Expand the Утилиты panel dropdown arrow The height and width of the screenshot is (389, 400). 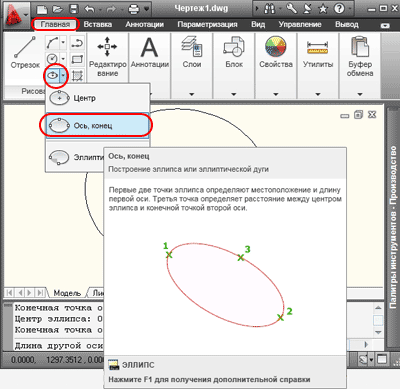click(x=318, y=94)
